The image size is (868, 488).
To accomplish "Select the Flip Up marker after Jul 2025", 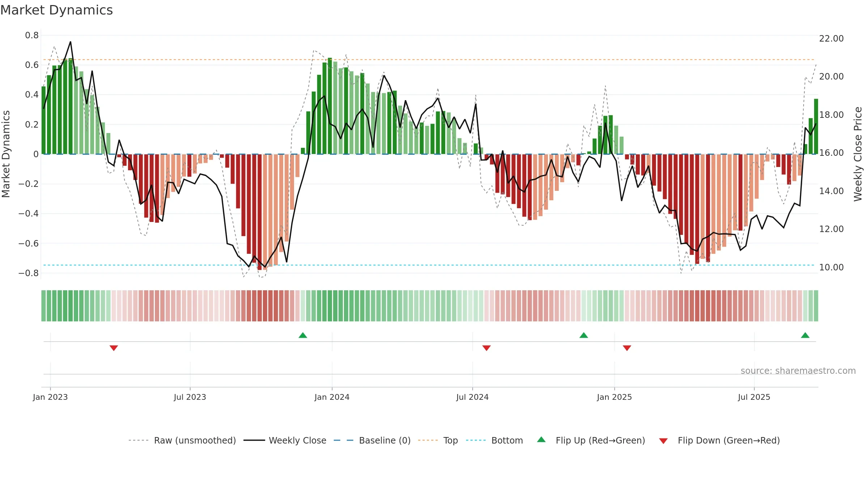I will pyautogui.click(x=805, y=335).
